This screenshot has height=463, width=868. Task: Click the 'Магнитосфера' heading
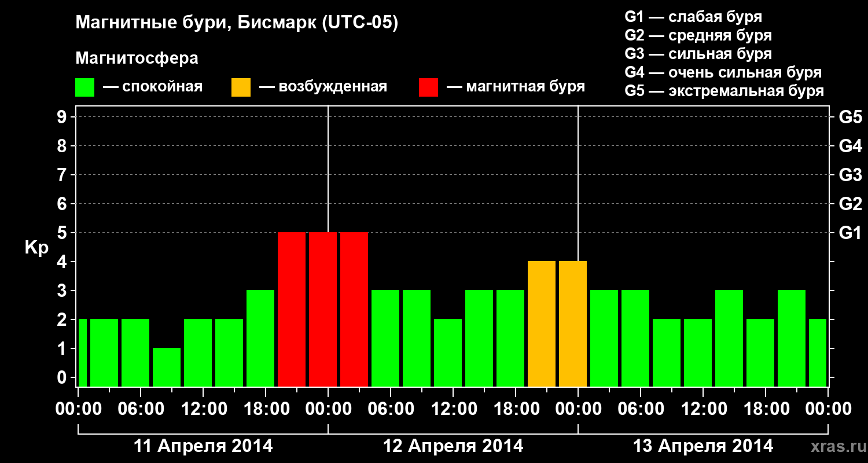(x=137, y=58)
